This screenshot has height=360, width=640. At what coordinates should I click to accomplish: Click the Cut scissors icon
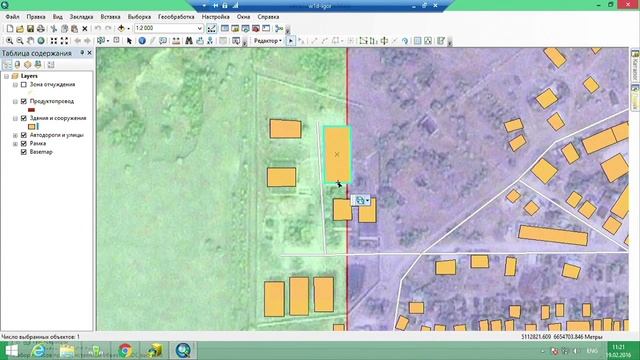[53, 29]
